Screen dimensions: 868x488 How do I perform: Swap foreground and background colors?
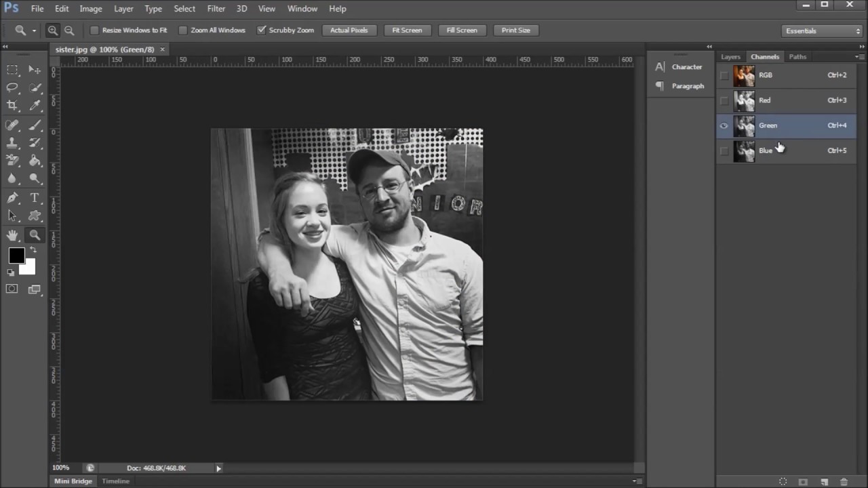coord(33,250)
